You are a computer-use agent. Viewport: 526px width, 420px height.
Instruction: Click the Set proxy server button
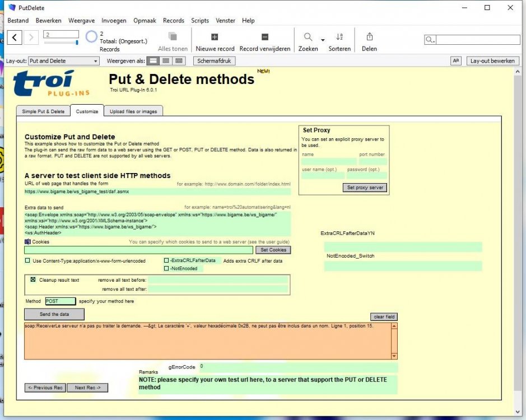pos(365,188)
